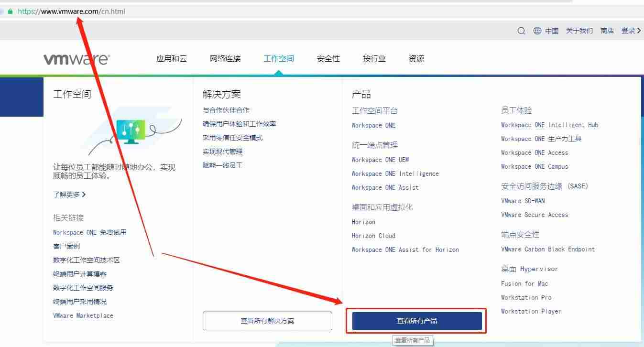This screenshot has height=347, width=644.
Task: Click the 员工体验 category heading
Action: pyautogui.click(x=516, y=110)
